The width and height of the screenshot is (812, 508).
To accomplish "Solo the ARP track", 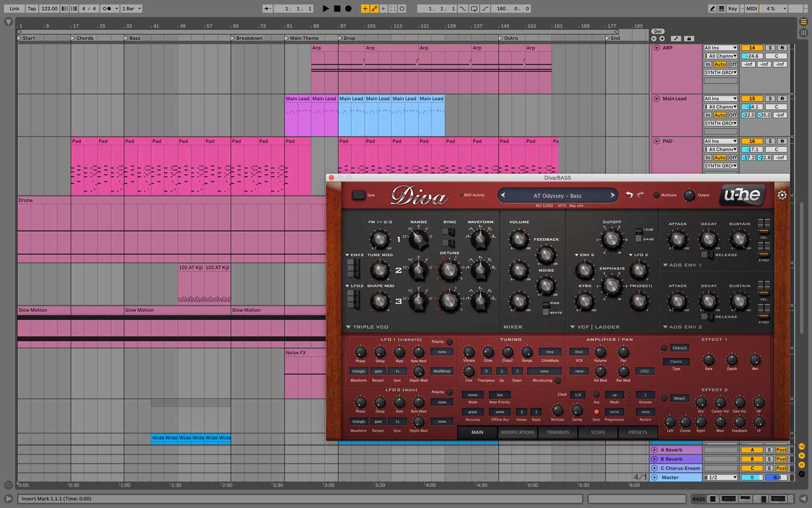I will click(769, 48).
